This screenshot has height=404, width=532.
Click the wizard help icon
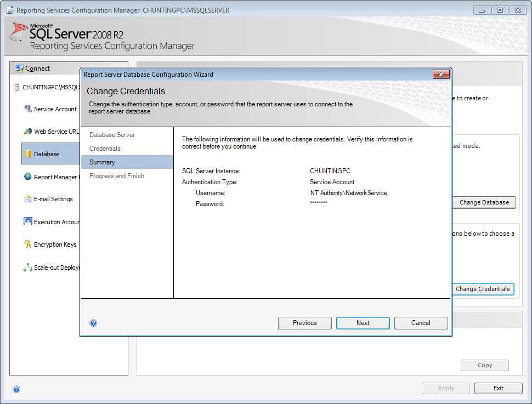point(93,323)
